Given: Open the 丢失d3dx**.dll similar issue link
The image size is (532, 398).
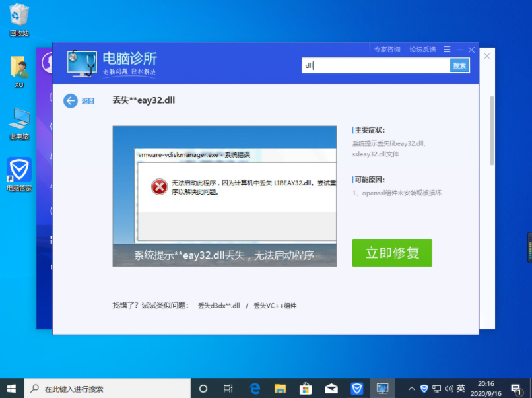Looking at the screenshot, I should click(220, 306).
